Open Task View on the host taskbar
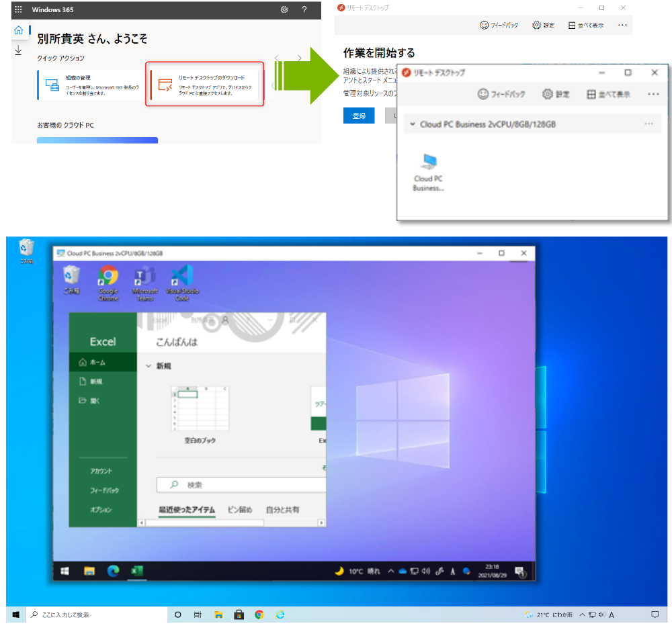 (x=198, y=615)
